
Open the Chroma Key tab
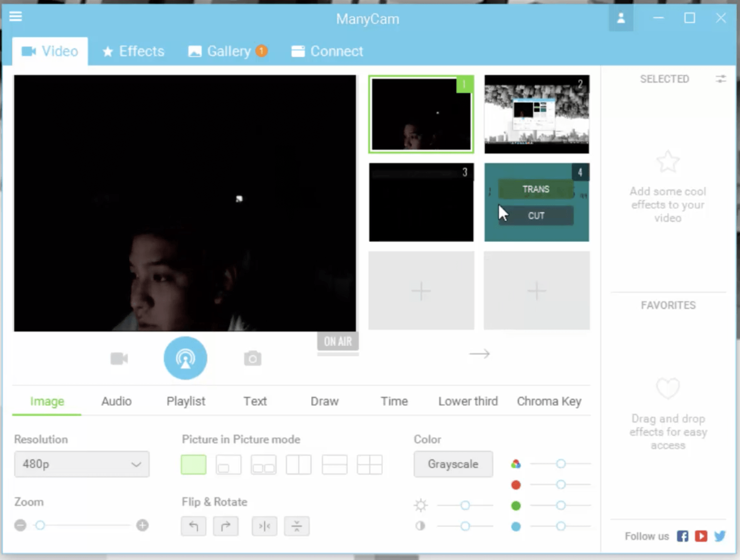[549, 401]
